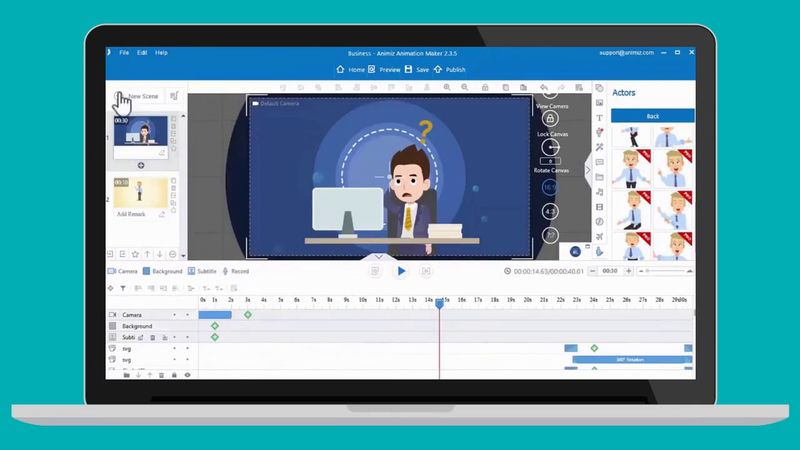Copy using the canvas toolbar icon
Image resolution: width=800 pixels, height=450 pixels.
(x=505, y=87)
